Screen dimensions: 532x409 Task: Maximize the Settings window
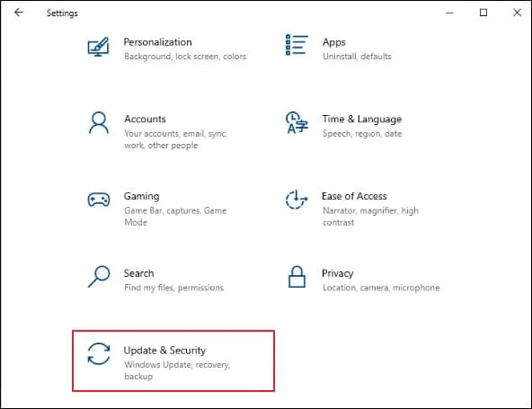pos(483,13)
